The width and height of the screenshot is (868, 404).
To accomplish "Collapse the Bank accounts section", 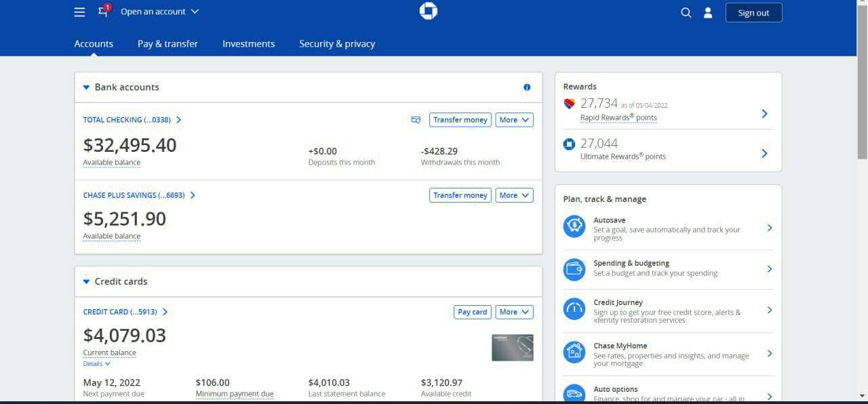I will [86, 87].
